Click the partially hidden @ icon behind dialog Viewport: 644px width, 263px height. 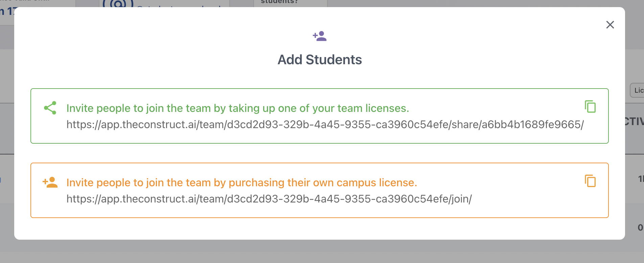coord(118,4)
